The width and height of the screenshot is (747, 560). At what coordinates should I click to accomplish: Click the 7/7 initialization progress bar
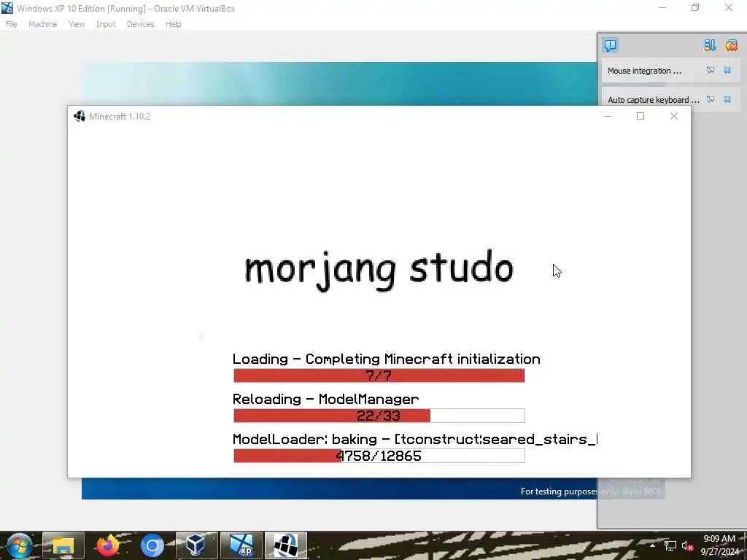click(x=379, y=376)
